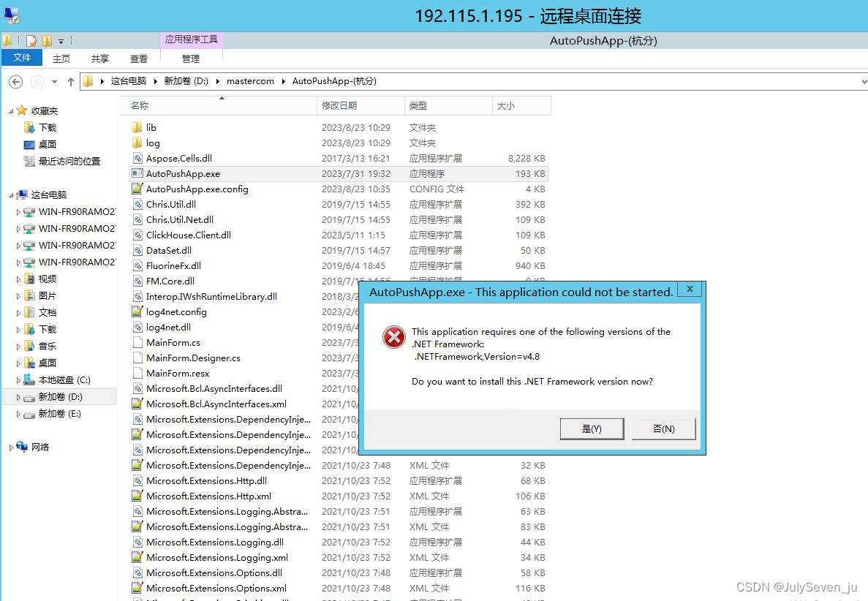Click the log folder icon
Viewport: 868px width, 601px height.
[x=137, y=143]
